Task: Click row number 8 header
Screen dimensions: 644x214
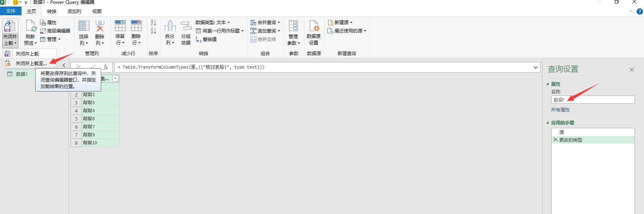Action: (76, 143)
